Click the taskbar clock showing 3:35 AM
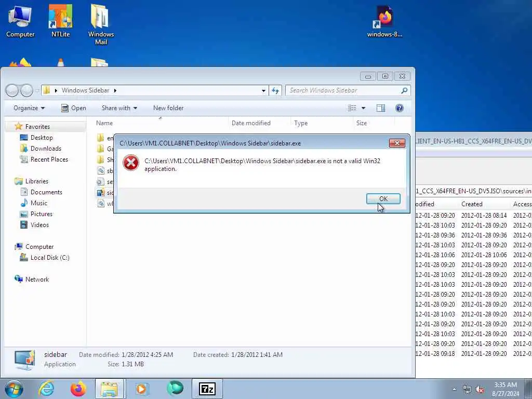The image size is (532, 399). pyautogui.click(x=505, y=389)
